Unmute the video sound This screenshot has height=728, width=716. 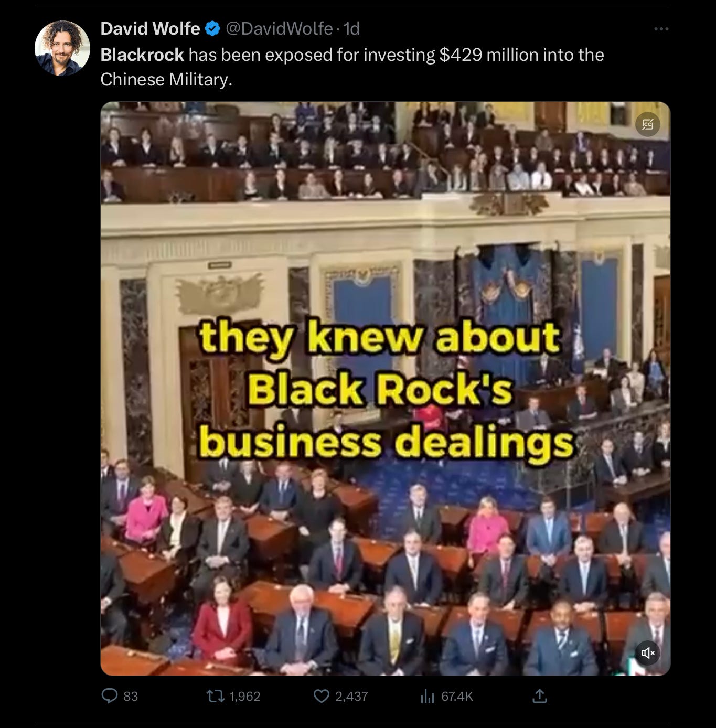click(648, 652)
